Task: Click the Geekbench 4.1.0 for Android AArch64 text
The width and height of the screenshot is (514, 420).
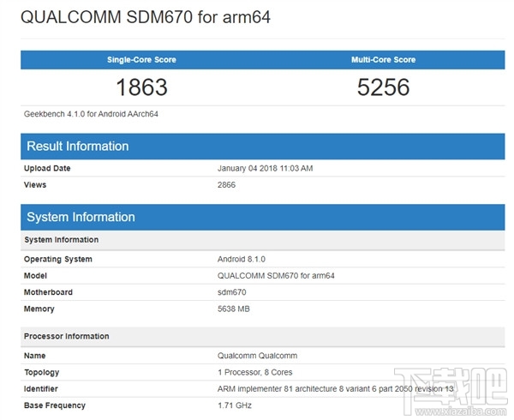Action: [x=91, y=114]
